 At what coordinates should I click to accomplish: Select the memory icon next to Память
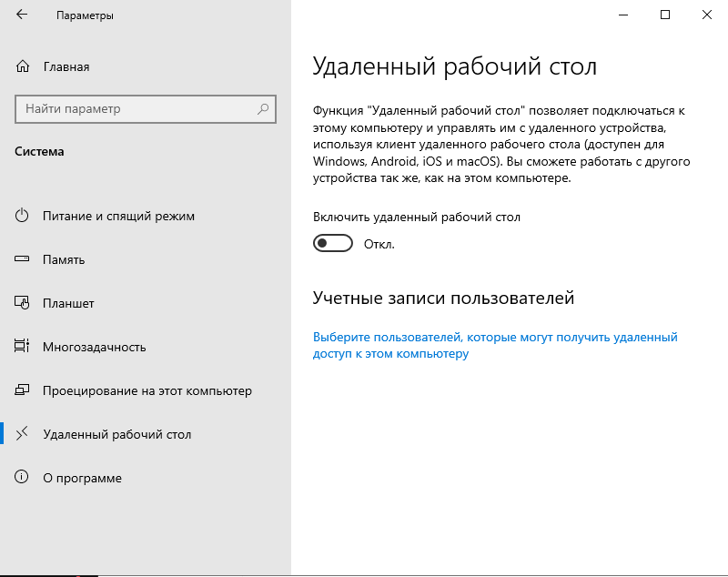[21, 259]
